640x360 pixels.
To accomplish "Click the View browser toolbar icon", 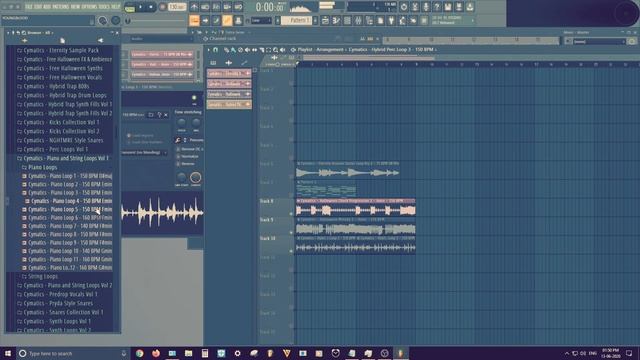I will click(x=369, y=20).
